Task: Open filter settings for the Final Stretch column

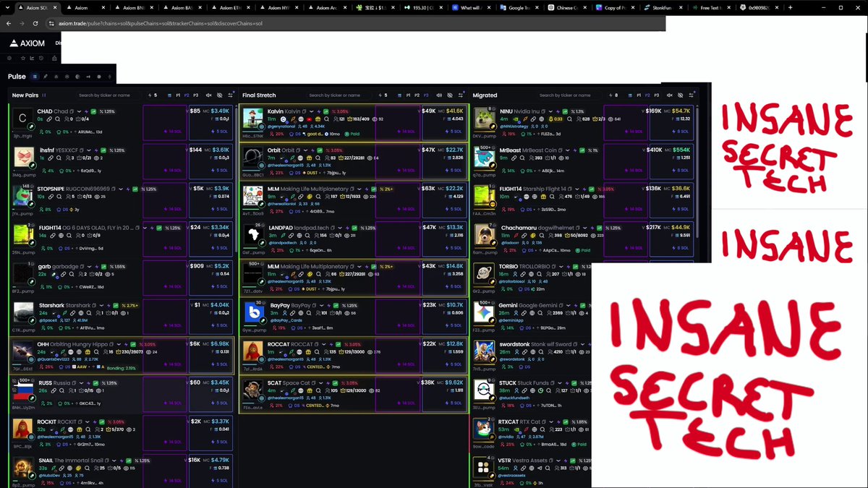Action: tap(461, 95)
